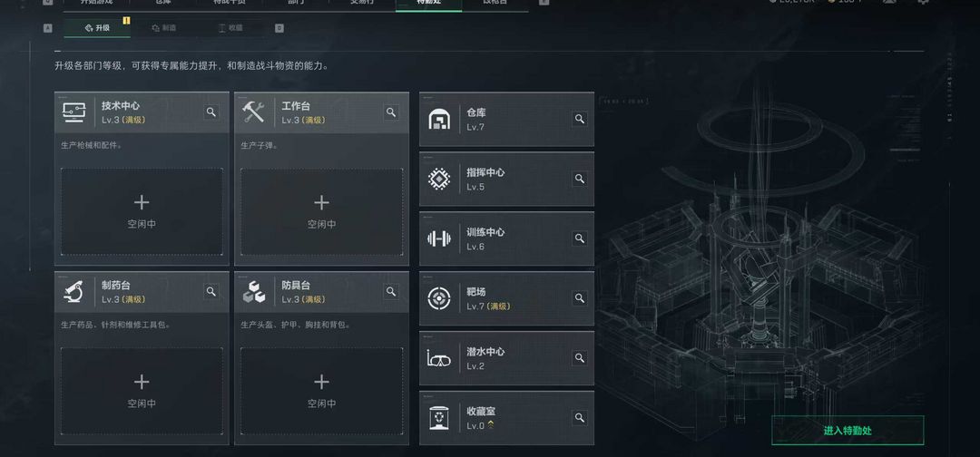Select the 潜水中心 department card
980x457 pixels.
click(x=506, y=358)
